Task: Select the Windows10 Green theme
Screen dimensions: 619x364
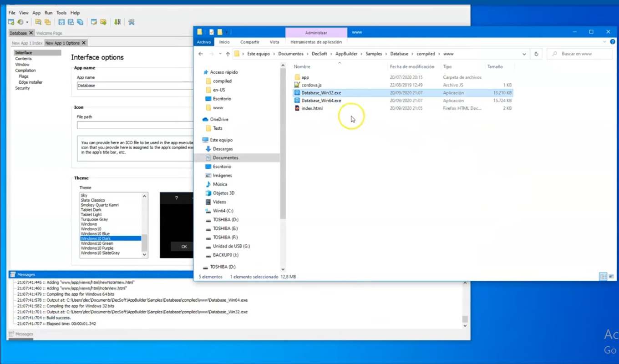Action: (x=97, y=243)
